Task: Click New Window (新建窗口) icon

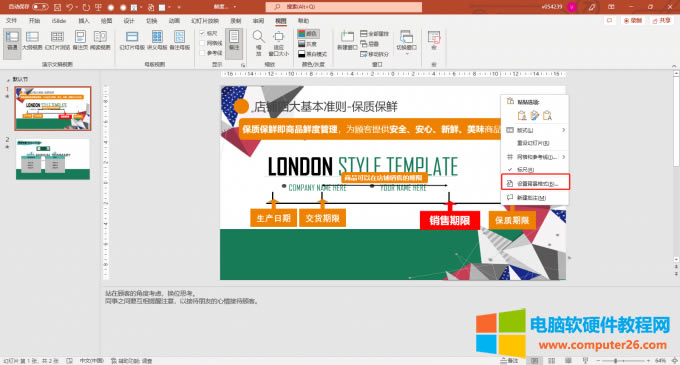Action: click(x=347, y=41)
